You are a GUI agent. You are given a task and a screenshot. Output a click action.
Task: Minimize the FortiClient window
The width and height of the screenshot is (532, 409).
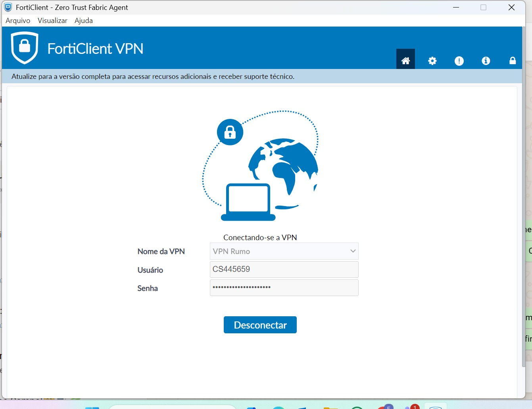(x=456, y=7)
